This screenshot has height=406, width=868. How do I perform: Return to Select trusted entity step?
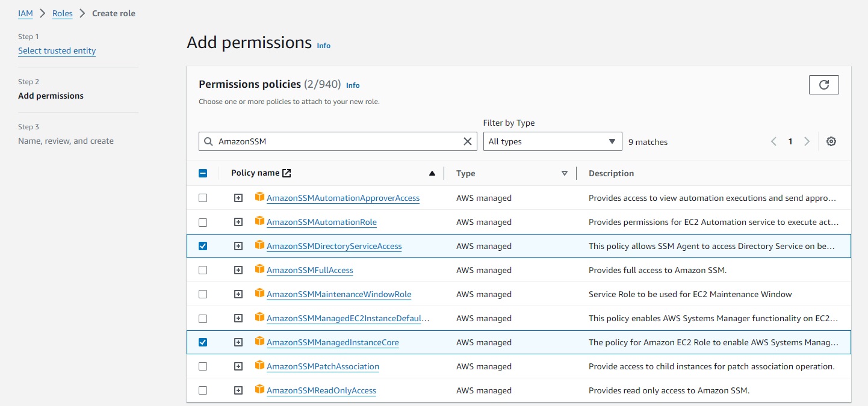[57, 51]
